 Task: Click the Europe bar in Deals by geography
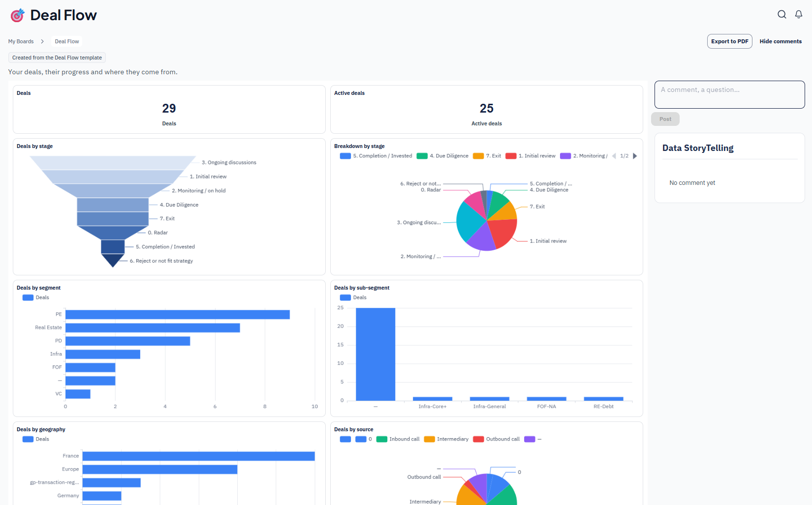[x=160, y=469]
